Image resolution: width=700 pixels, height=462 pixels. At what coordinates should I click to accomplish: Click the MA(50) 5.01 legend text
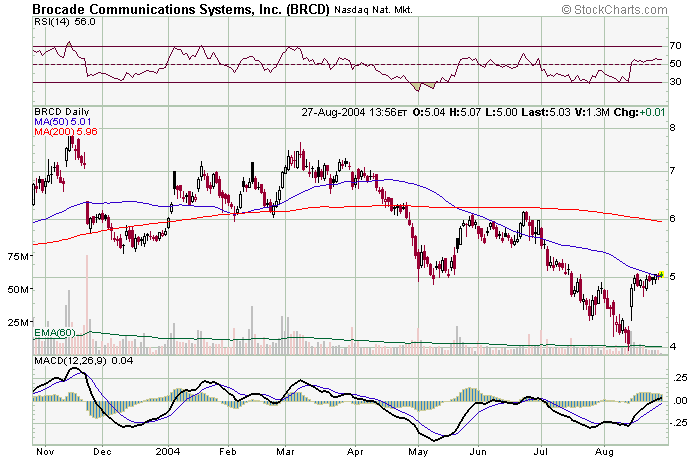click(62, 121)
